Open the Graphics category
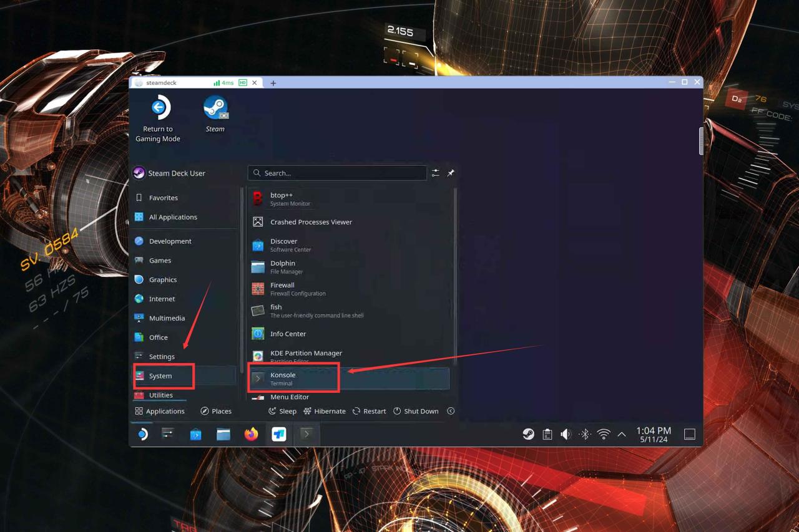Screen dimensions: 799x532 click(x=185, y=280)
